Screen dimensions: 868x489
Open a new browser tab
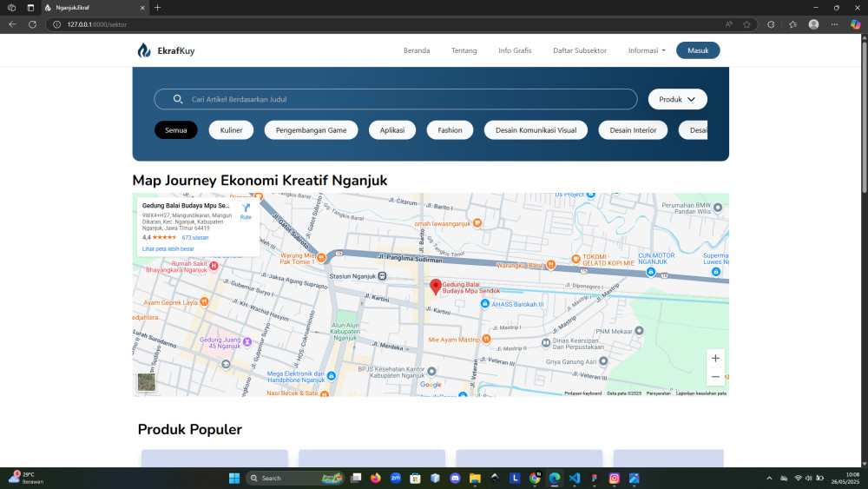coord(157,8)
